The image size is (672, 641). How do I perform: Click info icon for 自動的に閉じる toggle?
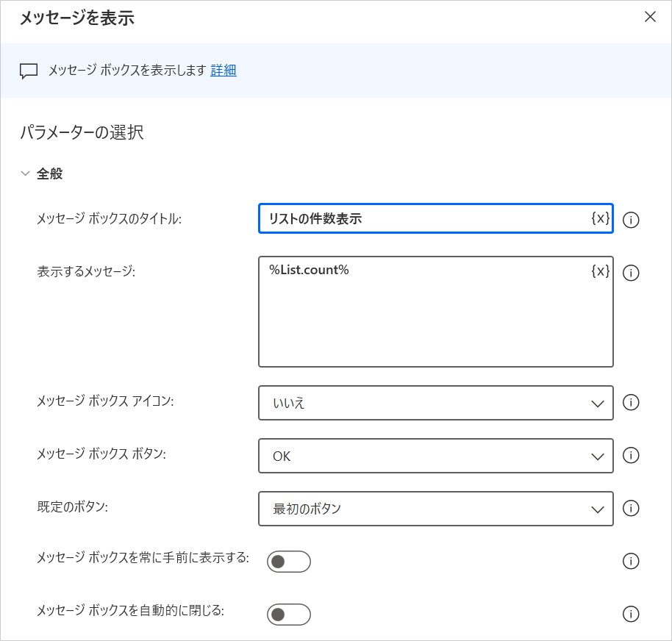pos(630,615)
